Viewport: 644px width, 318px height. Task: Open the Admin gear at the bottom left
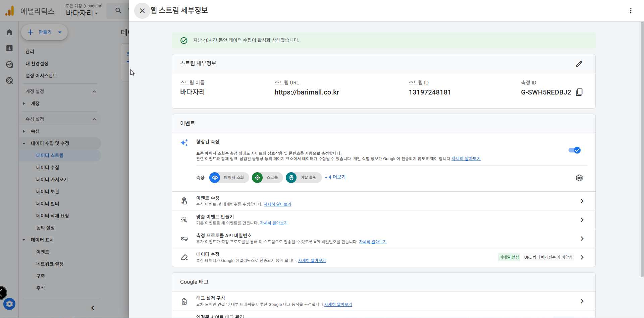9,304
